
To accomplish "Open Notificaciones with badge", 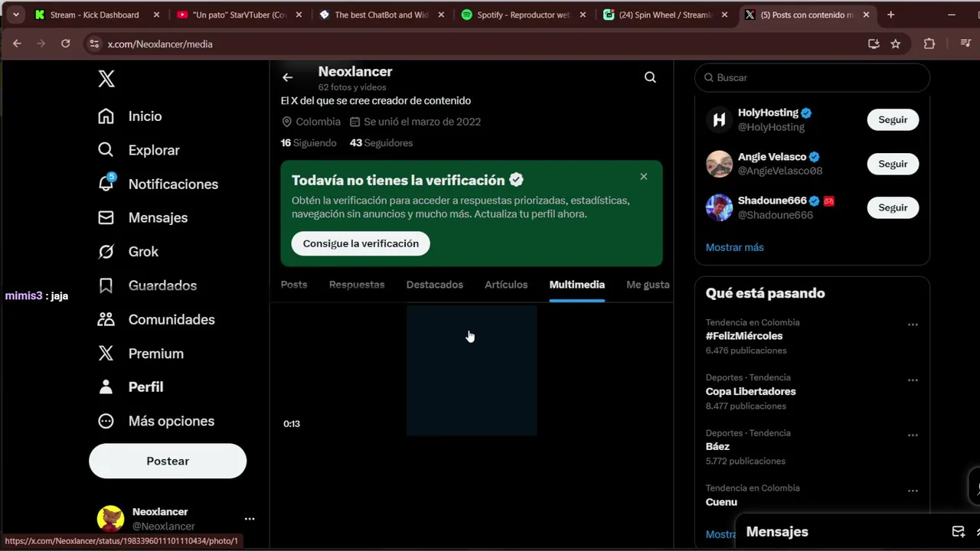I will click(x=158, y=184).
